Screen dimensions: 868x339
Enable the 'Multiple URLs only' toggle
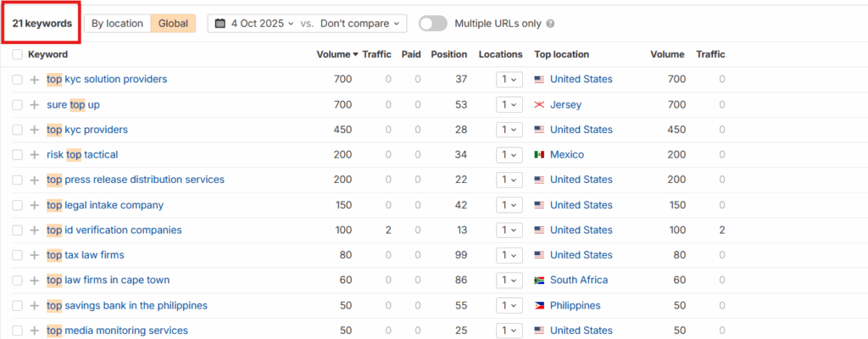click(432, 24)
